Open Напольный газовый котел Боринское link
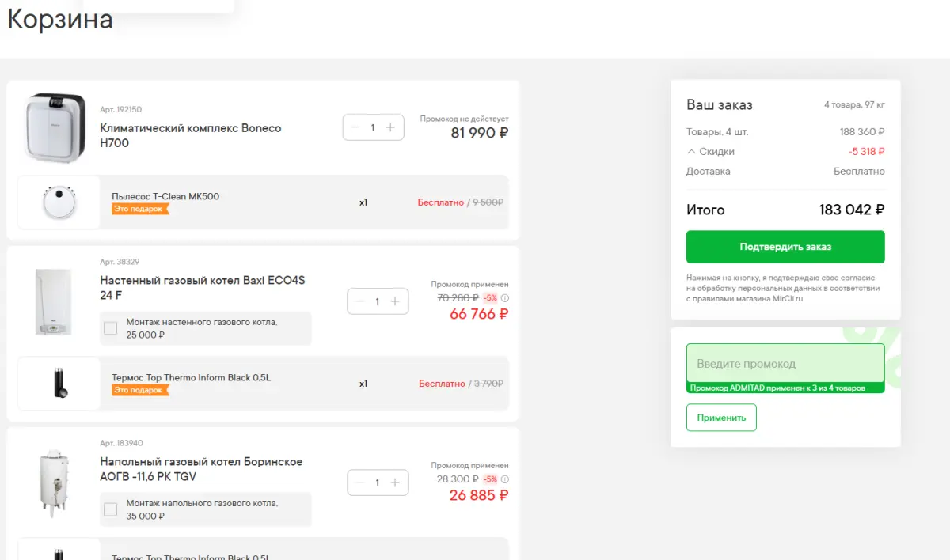 201,469
